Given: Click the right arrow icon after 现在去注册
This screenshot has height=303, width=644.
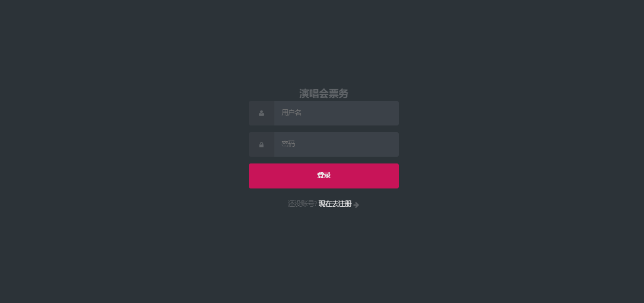Looking at the screenshot, I should pyautogui.click(x=356, y=205).
